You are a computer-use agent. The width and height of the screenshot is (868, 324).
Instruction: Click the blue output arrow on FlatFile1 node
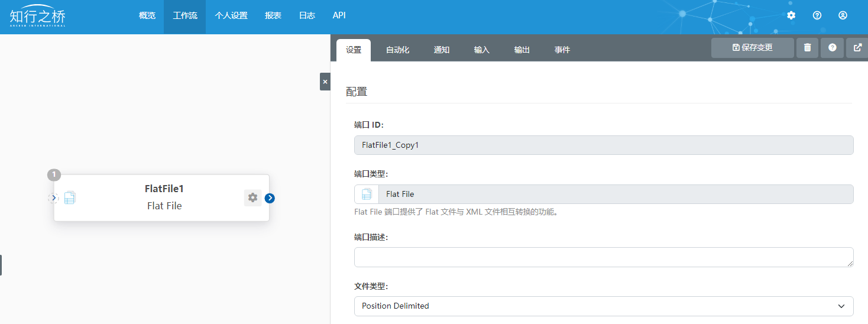click(x=270, y=198)
